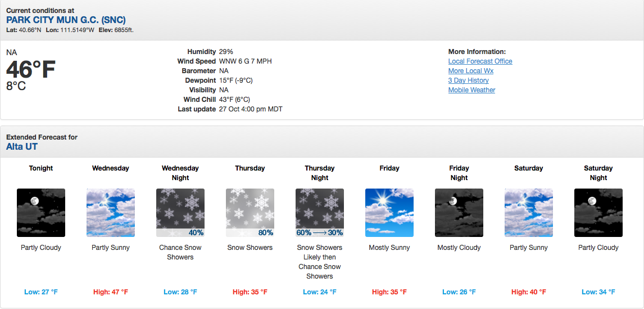Click Thursday Night 60% to 30% snow icon
This screenshot has height=309, width=644.
[320, 213]
